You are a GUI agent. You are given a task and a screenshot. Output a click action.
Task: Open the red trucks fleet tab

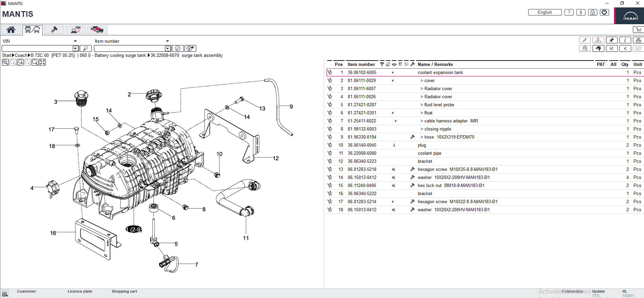click(x=97, y=30)
